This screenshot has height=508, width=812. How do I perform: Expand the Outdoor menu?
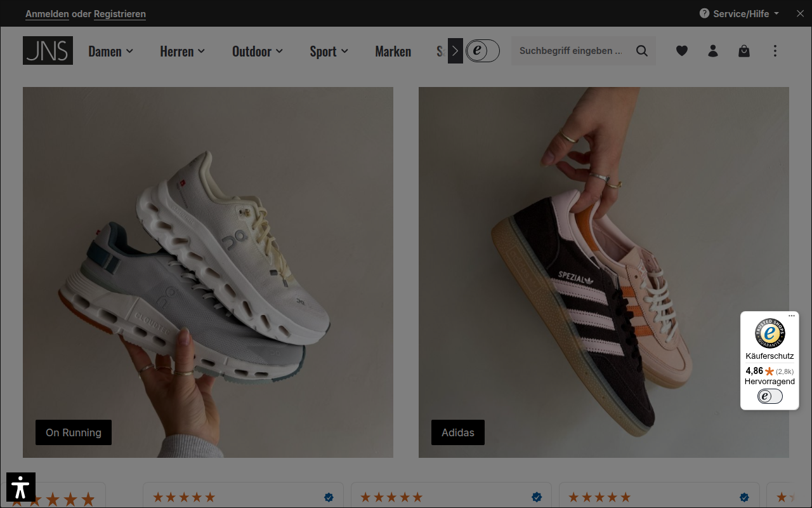click(258, 51)
